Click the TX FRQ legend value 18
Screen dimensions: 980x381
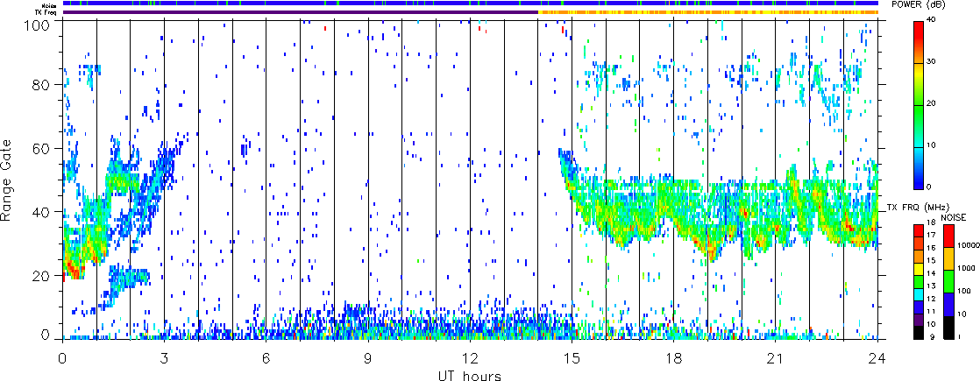[931, 222]
